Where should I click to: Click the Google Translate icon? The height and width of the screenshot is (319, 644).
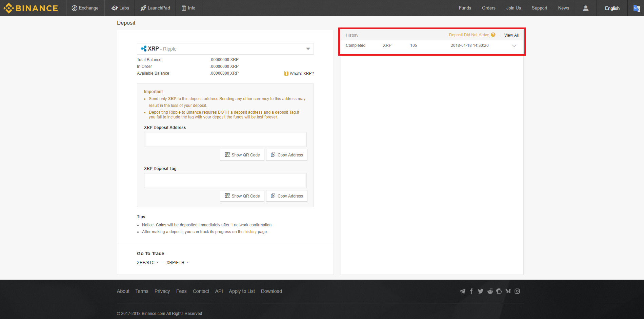(637, 8)
